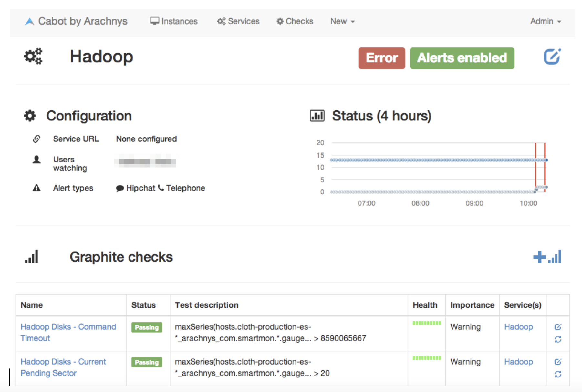This screenshot has height=392, width=582.
Task: Click the Service URL link icon
Action: (36, 139)
